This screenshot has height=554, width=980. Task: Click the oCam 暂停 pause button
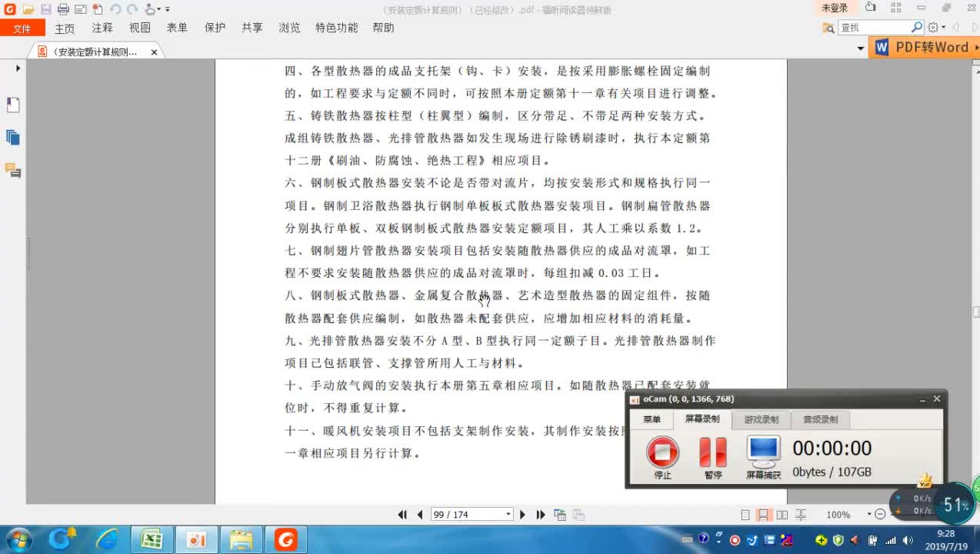[x=713, y=458]
